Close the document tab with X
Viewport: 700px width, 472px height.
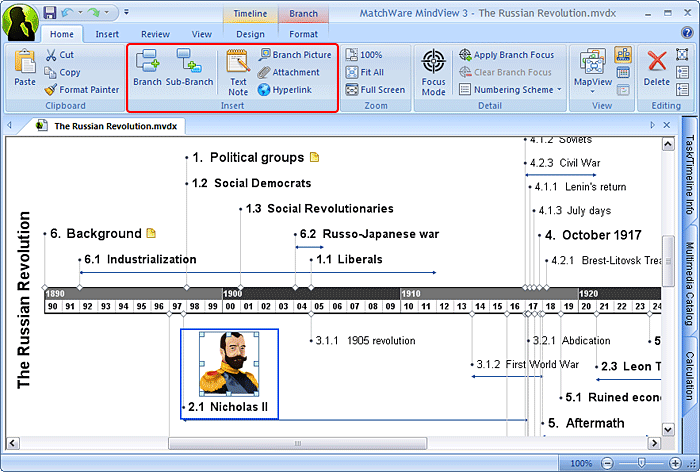(667, 125)
